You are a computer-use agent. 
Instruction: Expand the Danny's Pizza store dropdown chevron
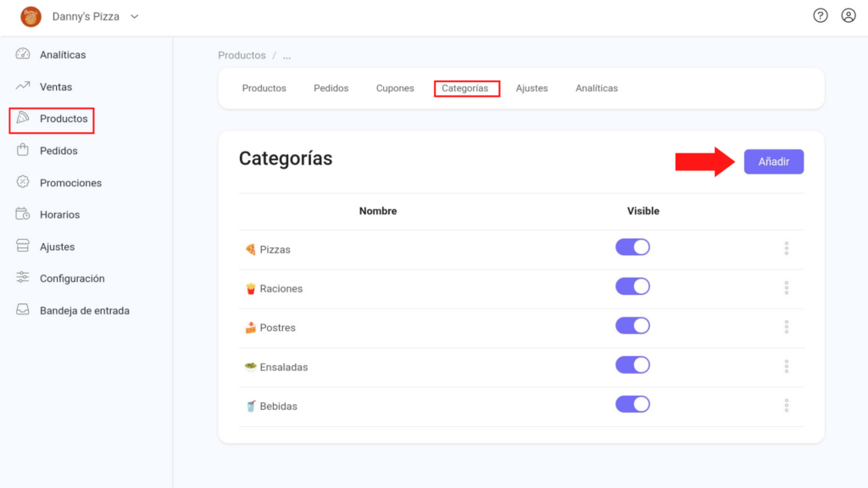click(x=135, y=17)
